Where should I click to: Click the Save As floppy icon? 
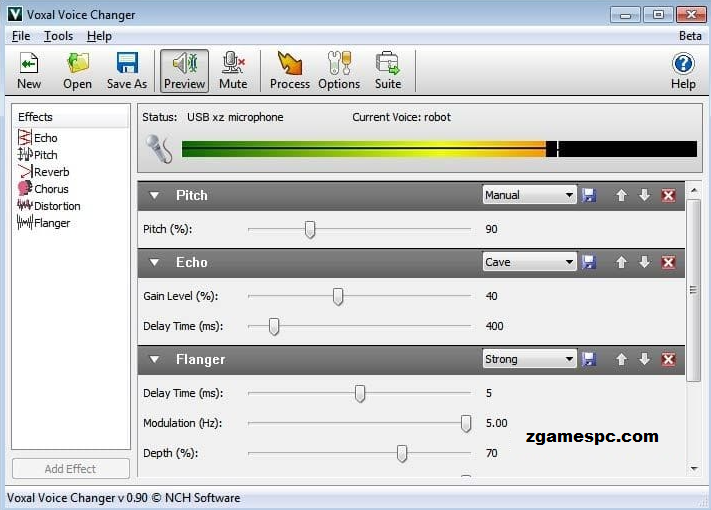pos(127,70)
